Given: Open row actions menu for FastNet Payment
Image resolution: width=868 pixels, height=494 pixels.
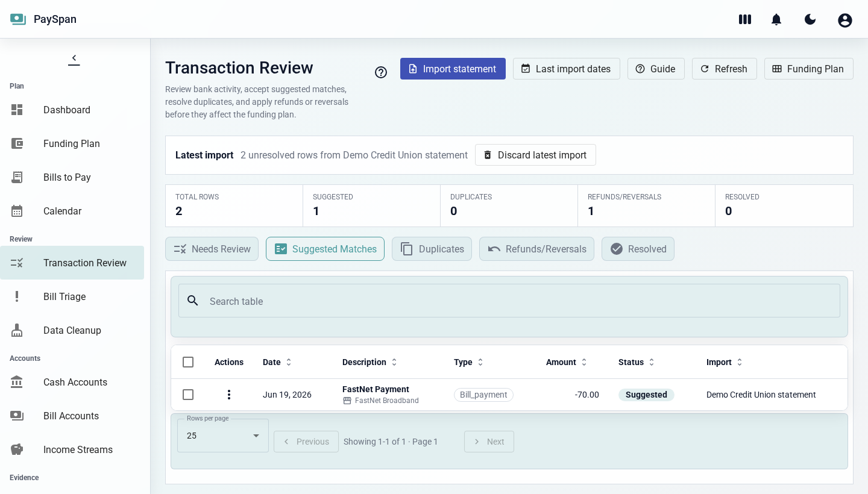Looking at the screenshot, I should click(229, 395).
